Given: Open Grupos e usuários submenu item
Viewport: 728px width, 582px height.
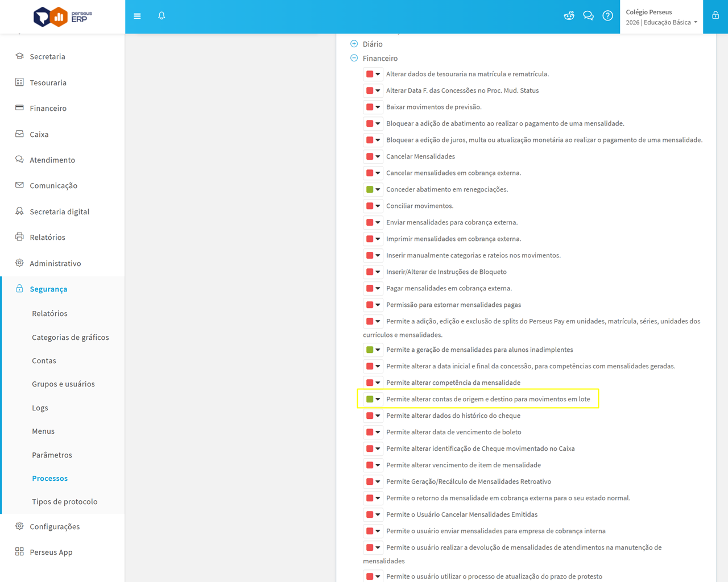Looking at the screenshot, I should tap(63, 384).
